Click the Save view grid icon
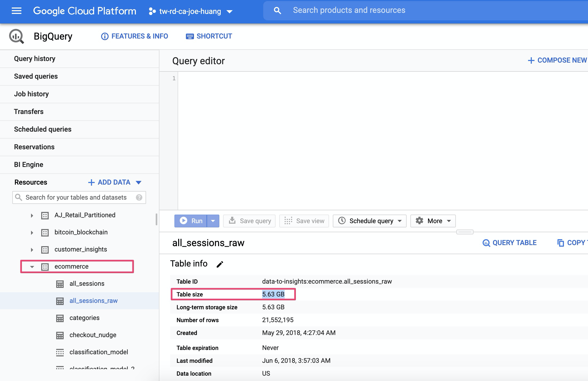 (288, 221)
